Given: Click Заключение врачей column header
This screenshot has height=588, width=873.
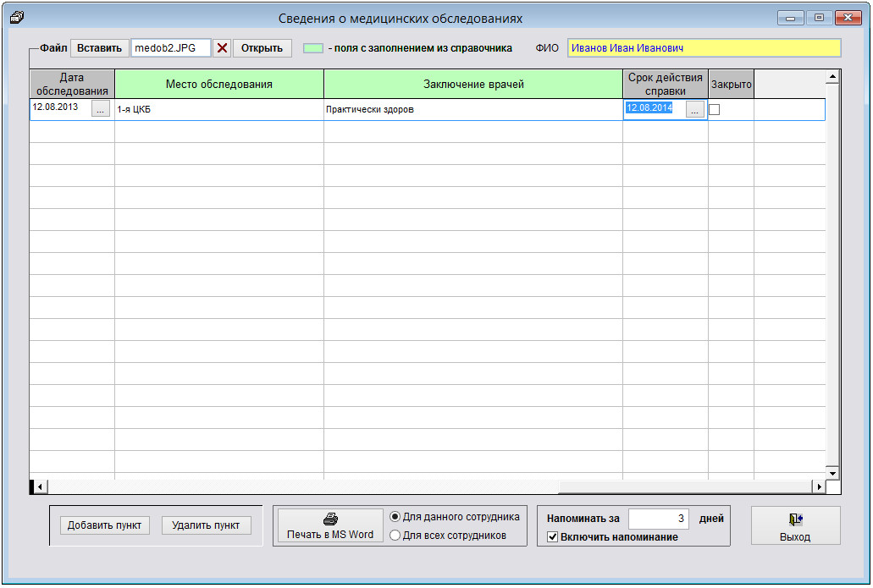Looking at the screenshot, I should (473, 84).
